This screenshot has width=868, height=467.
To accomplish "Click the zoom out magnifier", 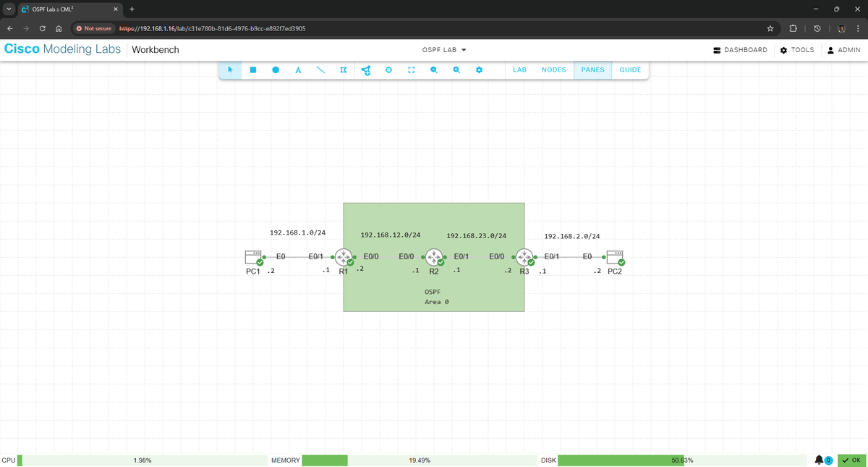I will [434, 70].
